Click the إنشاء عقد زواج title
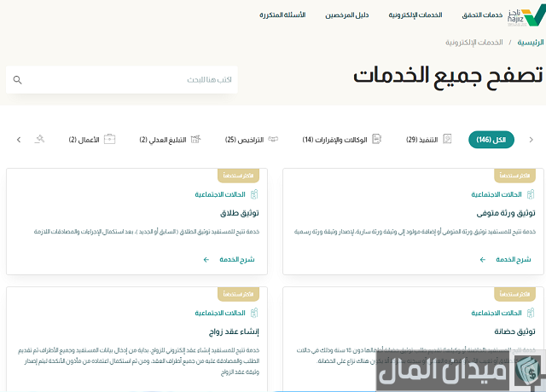 point(234,331)
